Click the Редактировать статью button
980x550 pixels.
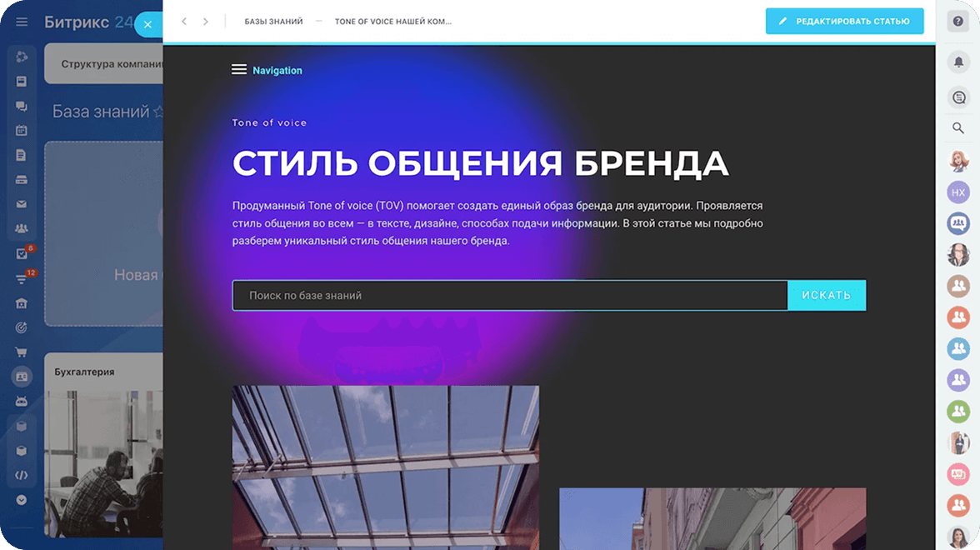coord(844,22)
